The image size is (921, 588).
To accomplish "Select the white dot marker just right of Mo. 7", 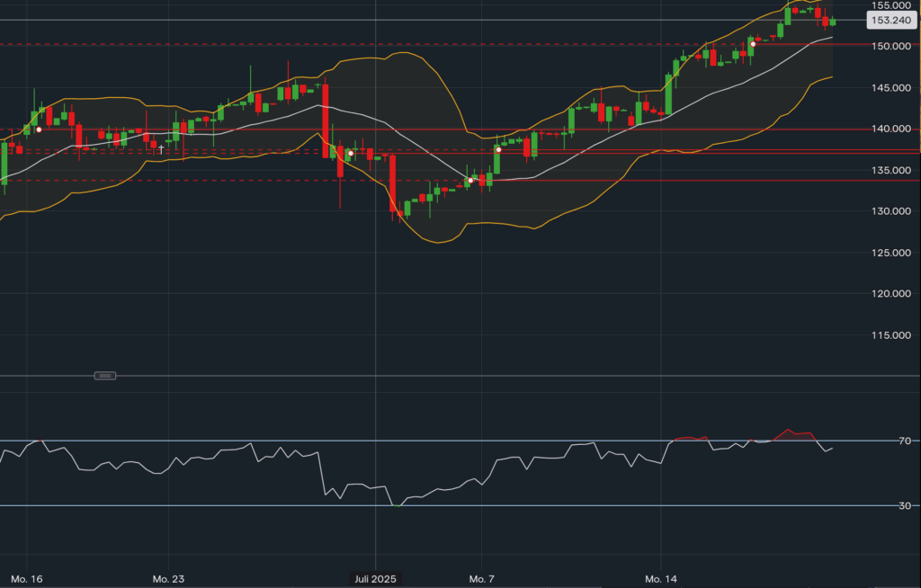I will point(498,149).
